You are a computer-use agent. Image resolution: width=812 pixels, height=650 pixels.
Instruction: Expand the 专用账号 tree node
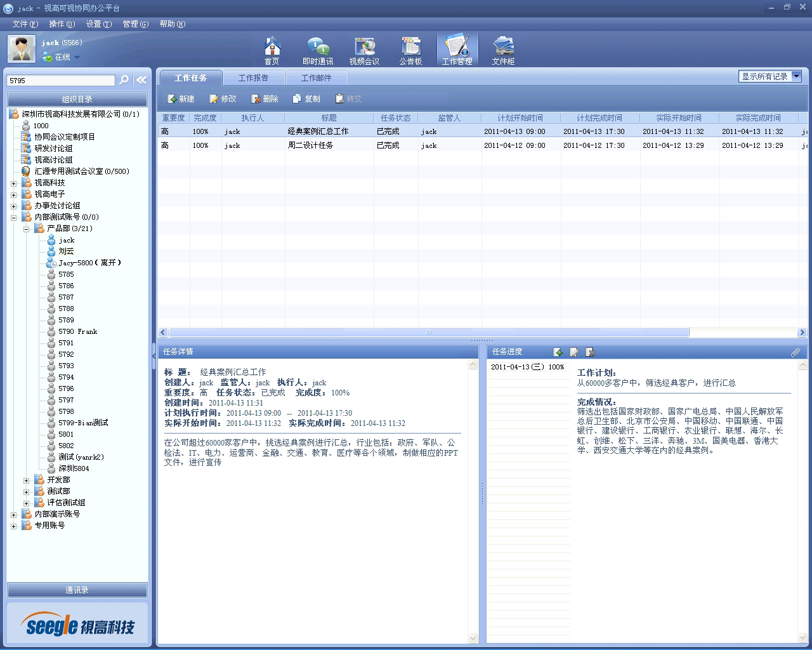point(14,526)
